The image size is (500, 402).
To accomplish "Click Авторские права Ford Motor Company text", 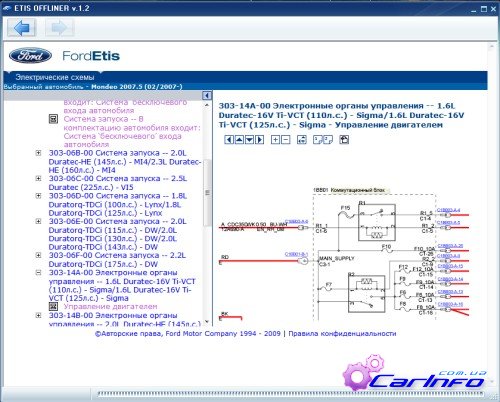I will click(188, 333).
